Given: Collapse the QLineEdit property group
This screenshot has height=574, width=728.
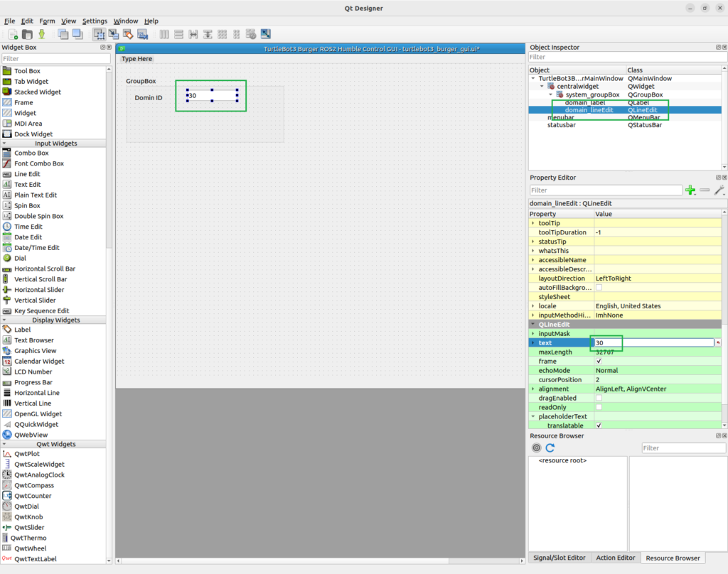Looking at the screenshot, I should pyautogui.click(x=533, y=325).
